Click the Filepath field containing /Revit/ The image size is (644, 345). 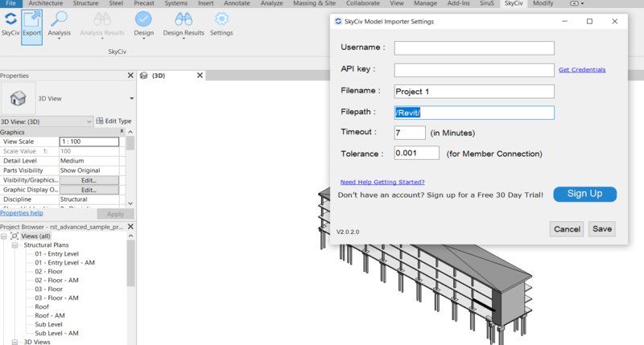[x=474, y=113]
